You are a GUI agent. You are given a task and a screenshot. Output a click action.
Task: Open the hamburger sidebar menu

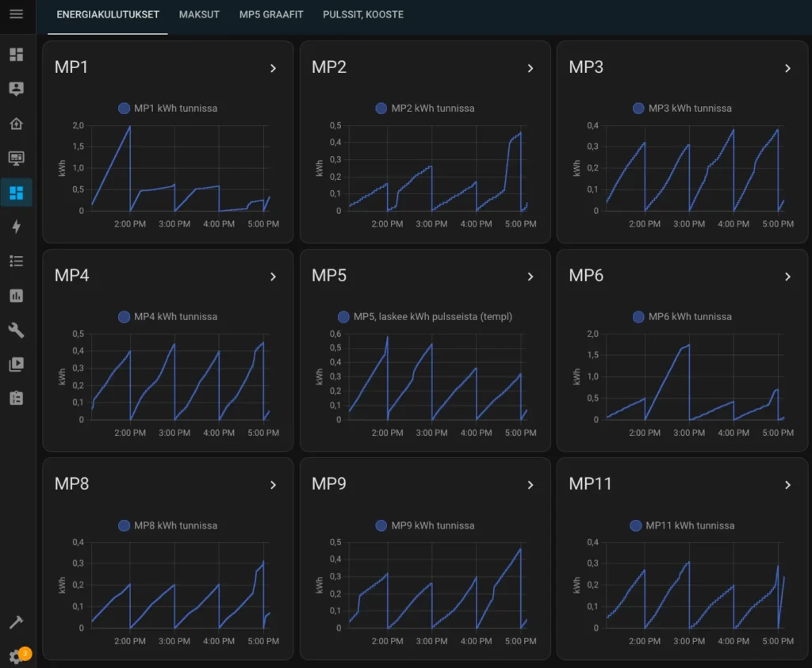tap(16, 14)
